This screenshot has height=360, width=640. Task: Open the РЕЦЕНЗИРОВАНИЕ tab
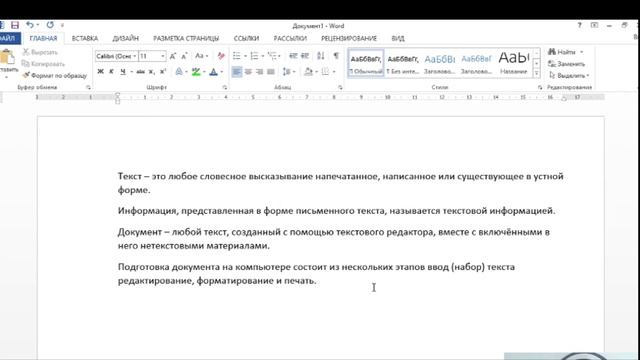tap(349, 38)
